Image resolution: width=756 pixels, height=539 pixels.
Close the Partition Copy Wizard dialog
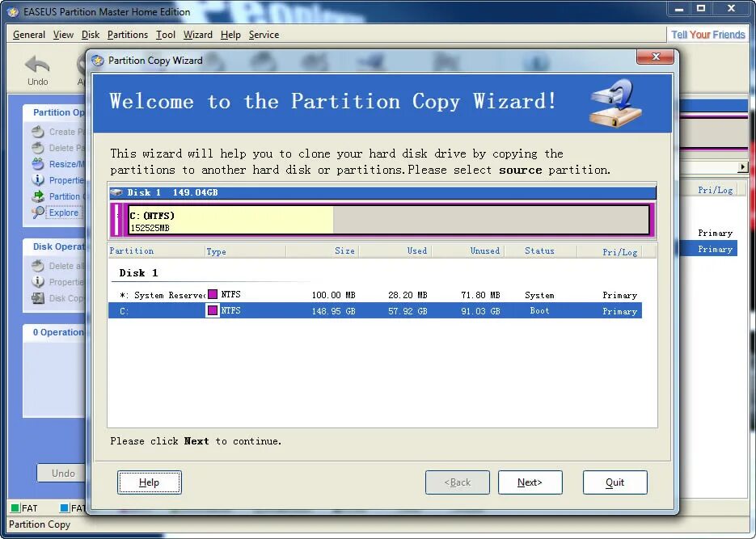(655, 57)
